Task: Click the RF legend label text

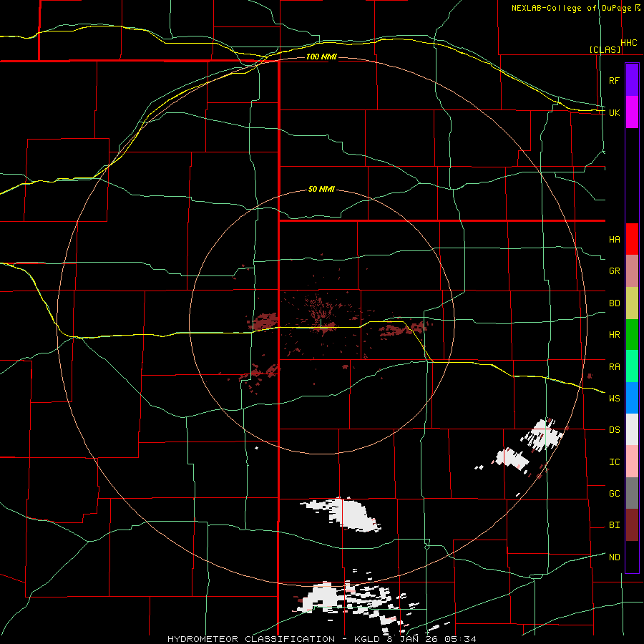Action: (614, 80)
